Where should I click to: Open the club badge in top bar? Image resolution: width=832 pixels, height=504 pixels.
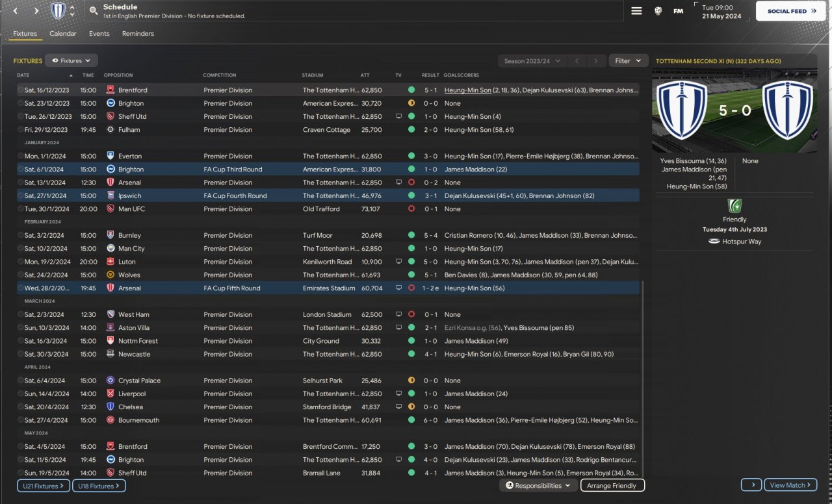58,10
